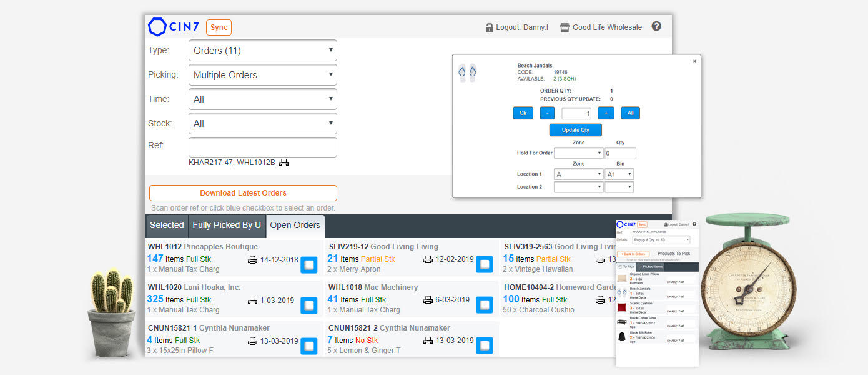
Task: Open Location 1 Bin dropdown showing A1
Action: click(619, 174)
